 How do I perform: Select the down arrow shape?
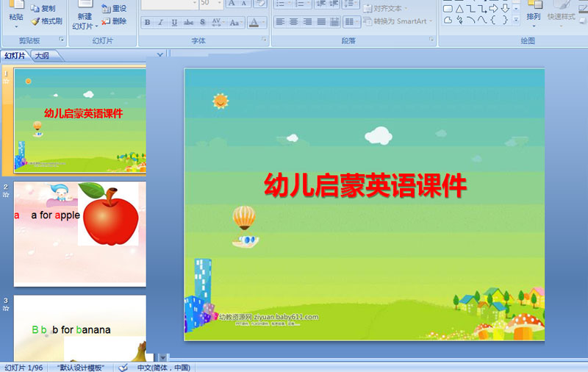(x=505, y=8)
